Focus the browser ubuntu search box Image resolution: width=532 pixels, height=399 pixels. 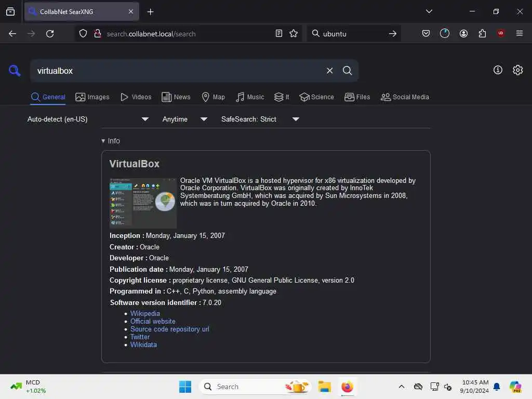click(353, 34)
